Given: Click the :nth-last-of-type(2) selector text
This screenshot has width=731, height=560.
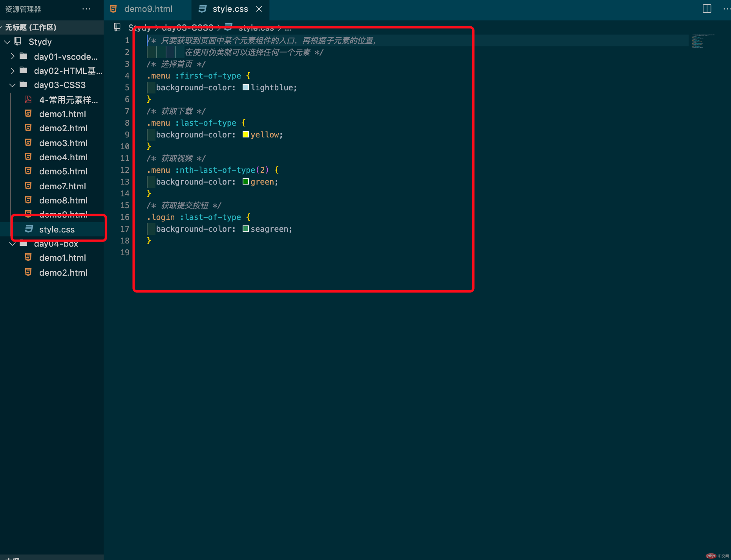Looking at the screenshot, I should click(x=222, y=170).
